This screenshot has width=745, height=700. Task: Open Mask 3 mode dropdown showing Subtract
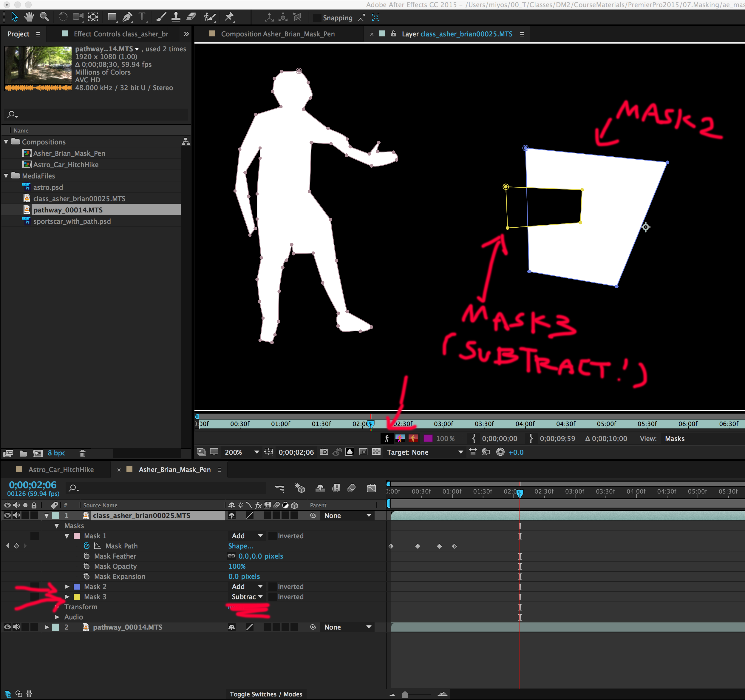247,596
